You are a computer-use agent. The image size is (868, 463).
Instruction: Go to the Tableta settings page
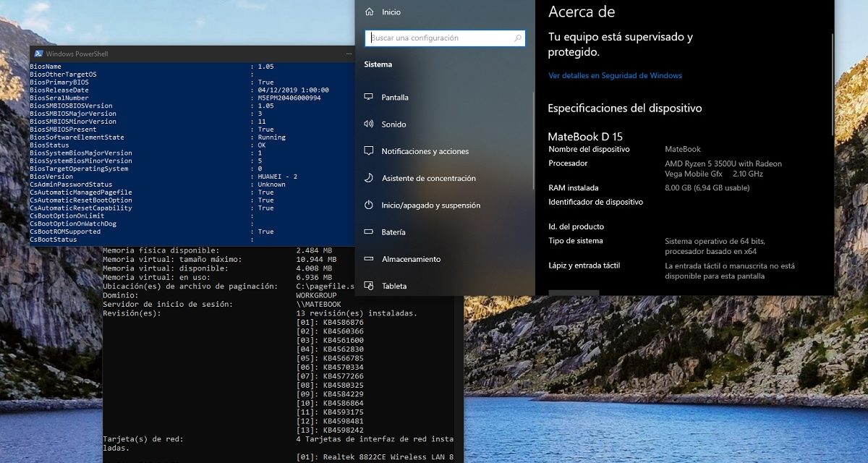394,286
